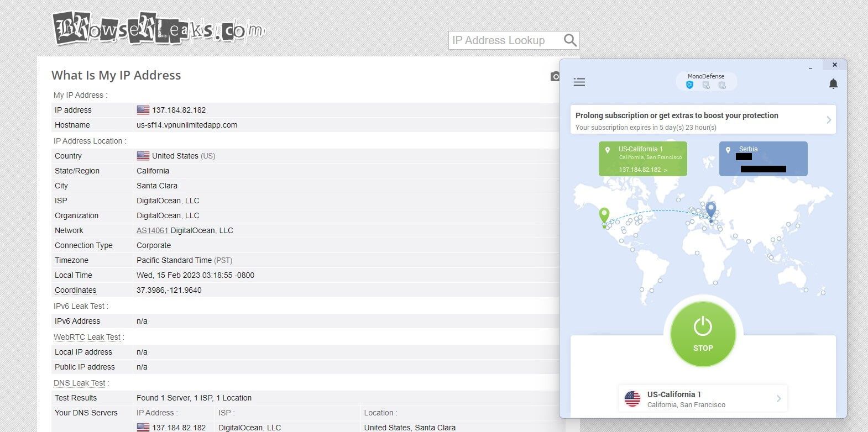Select 'Found 1 Server, 1 ISP, 1 Location'
This screenshot has height=432, width=868.
coord(194,398)
